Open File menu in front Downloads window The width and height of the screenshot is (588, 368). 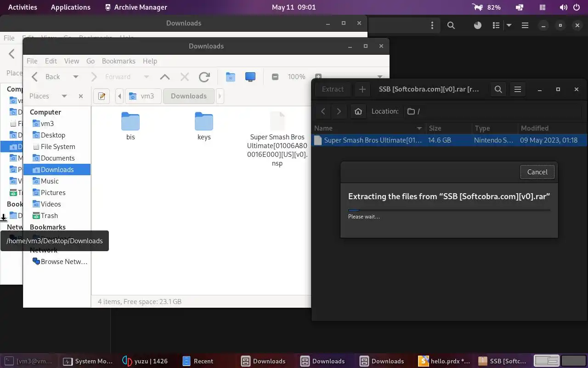[32, 61]
